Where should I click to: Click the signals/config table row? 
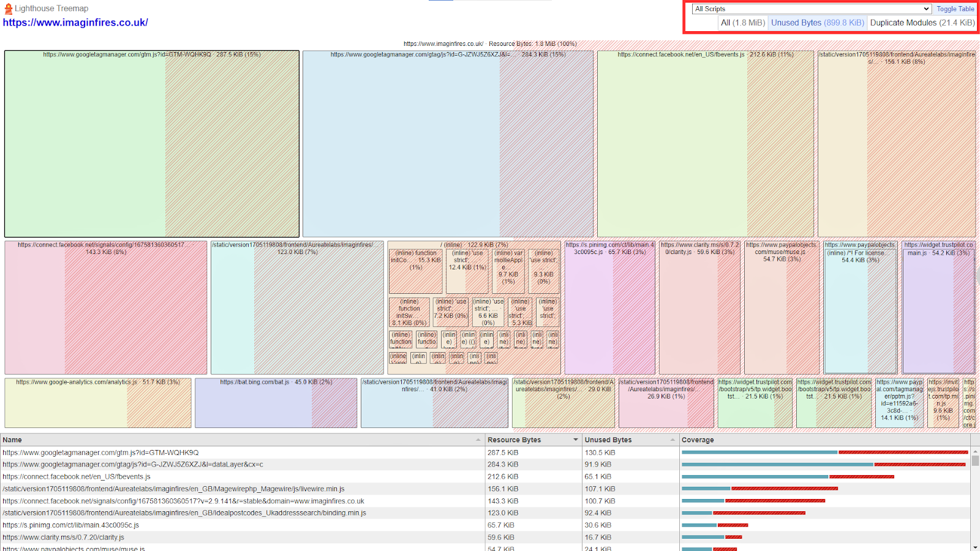(485, 501)
